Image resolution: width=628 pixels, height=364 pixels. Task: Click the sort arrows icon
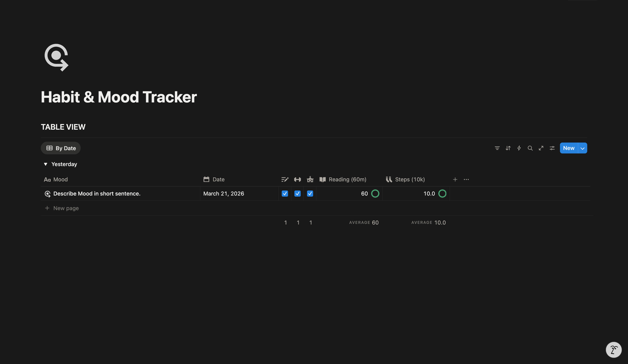click(x=508, y=148)
